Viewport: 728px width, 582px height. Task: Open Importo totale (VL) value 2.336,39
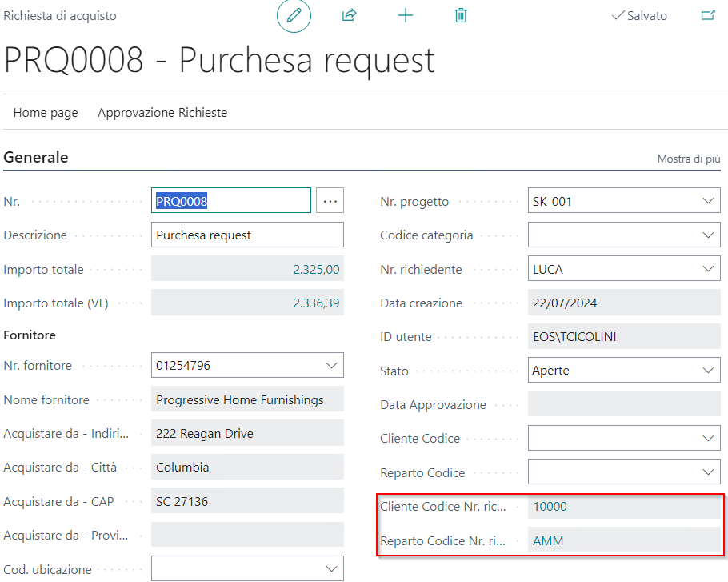316,303
